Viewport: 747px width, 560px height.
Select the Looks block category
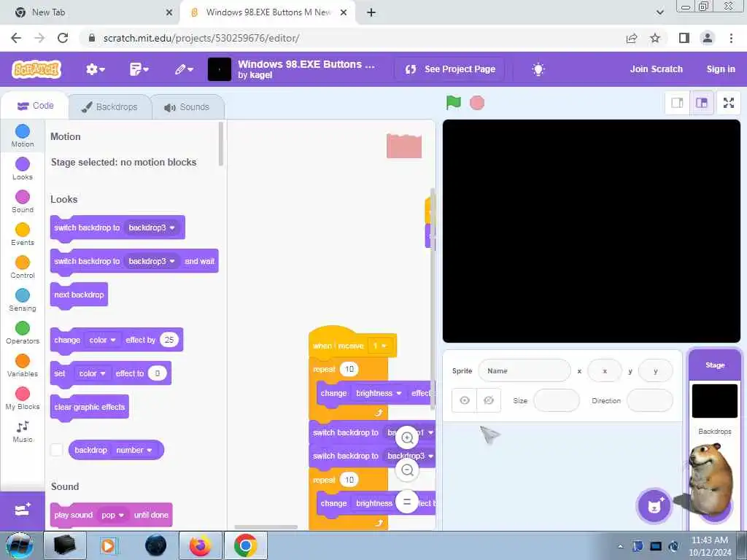click(23, 168)
